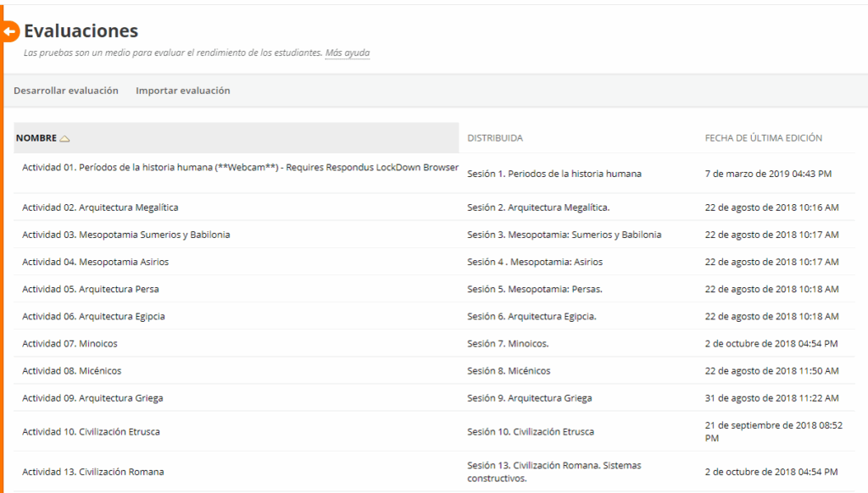The width and height of the screenshot is (868, 493).
Task: Open Actividad 03. Mesopotamia Sumerios y Babilonia
Action: (125, 235)
